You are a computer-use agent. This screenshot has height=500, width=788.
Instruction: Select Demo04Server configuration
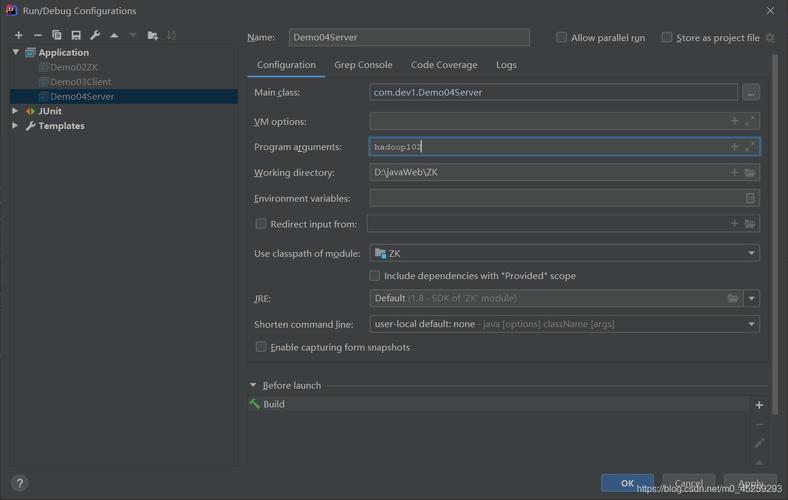coord(124,96)
